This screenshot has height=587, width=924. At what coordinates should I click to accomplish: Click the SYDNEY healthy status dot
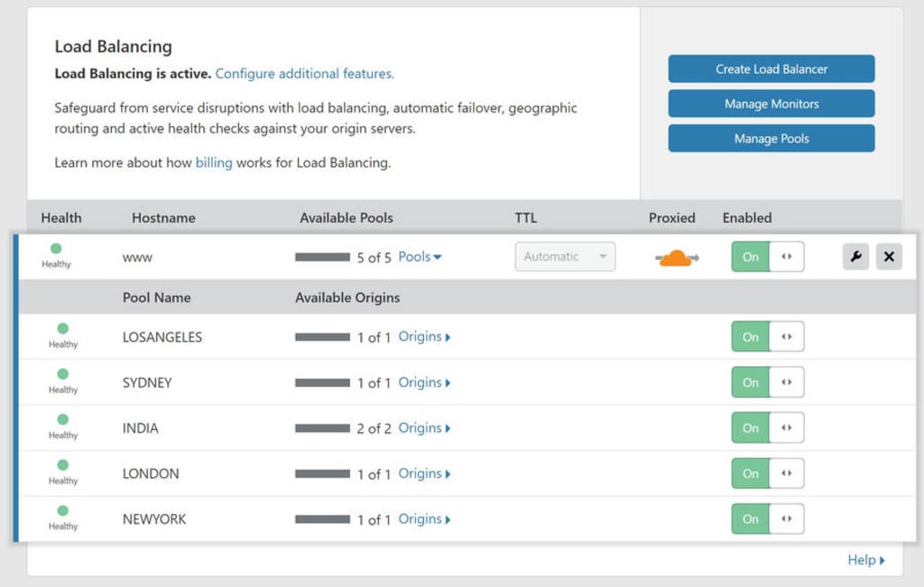pos(63,374)
